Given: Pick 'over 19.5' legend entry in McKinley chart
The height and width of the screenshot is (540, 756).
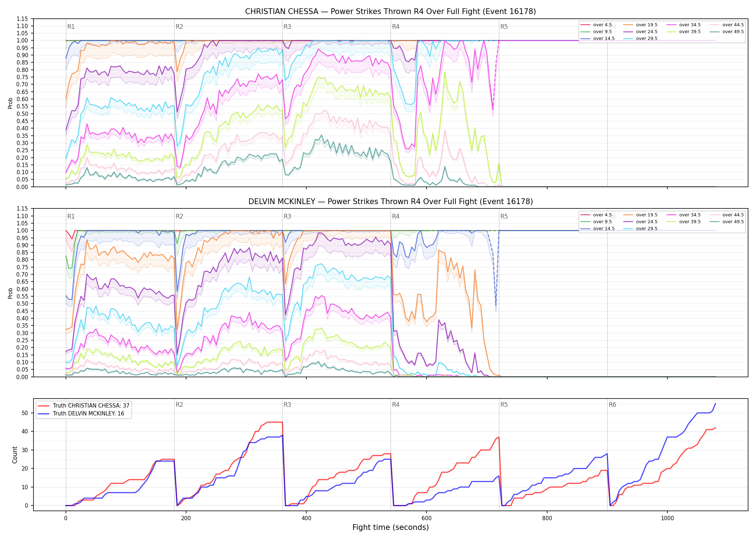Looking at the screenshot, I should click(640, 215).
